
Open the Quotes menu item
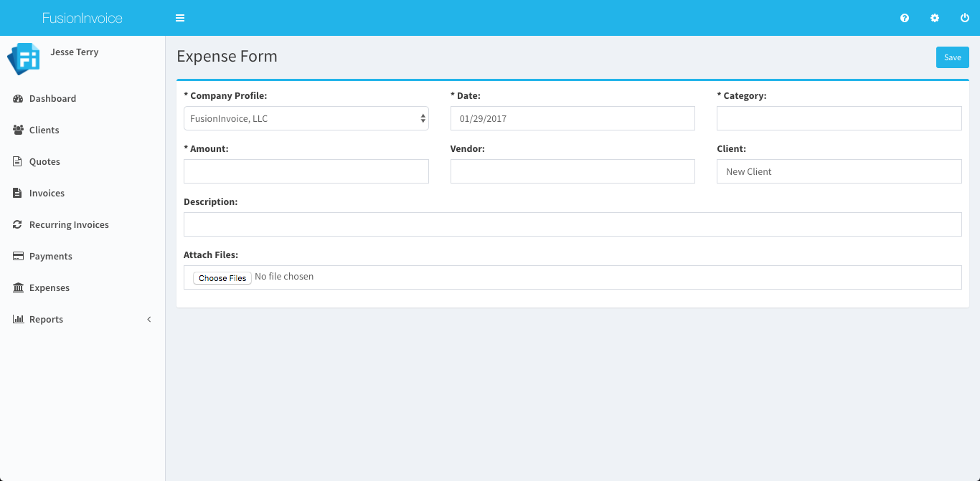pyautogui.click(x=44, y=162)
